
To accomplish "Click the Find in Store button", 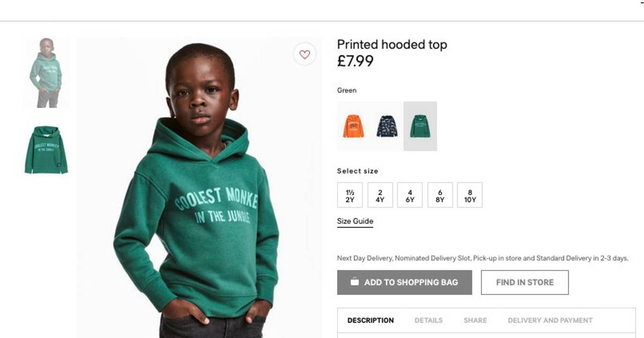I will point(524,282).
